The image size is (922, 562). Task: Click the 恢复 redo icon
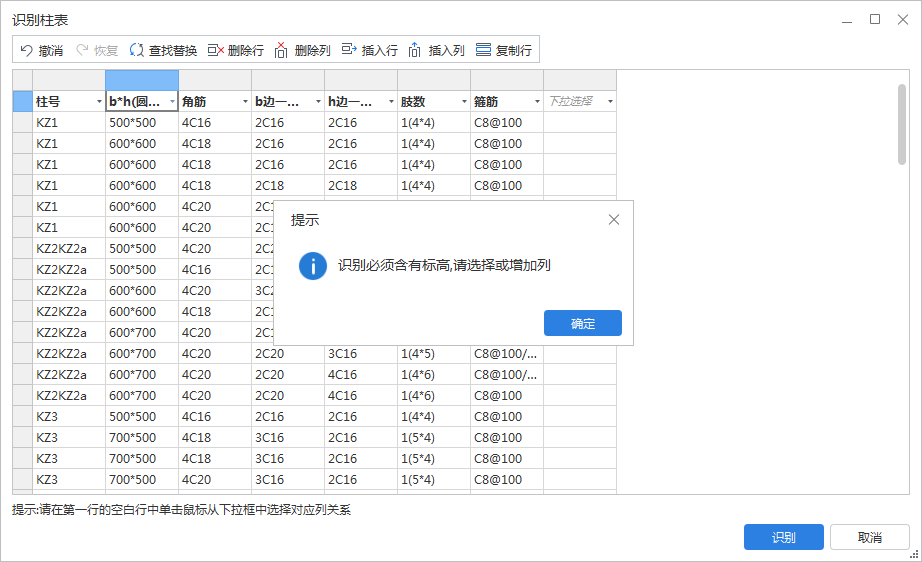point(82,51)
